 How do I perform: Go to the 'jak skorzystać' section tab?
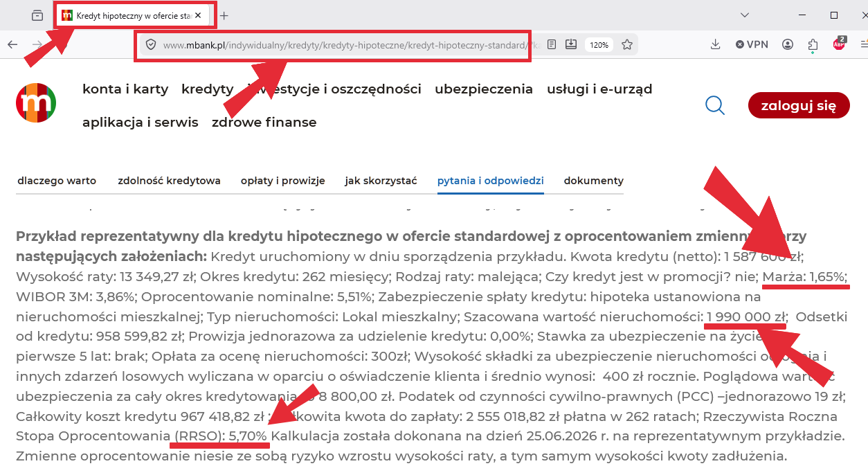point(381,181)
